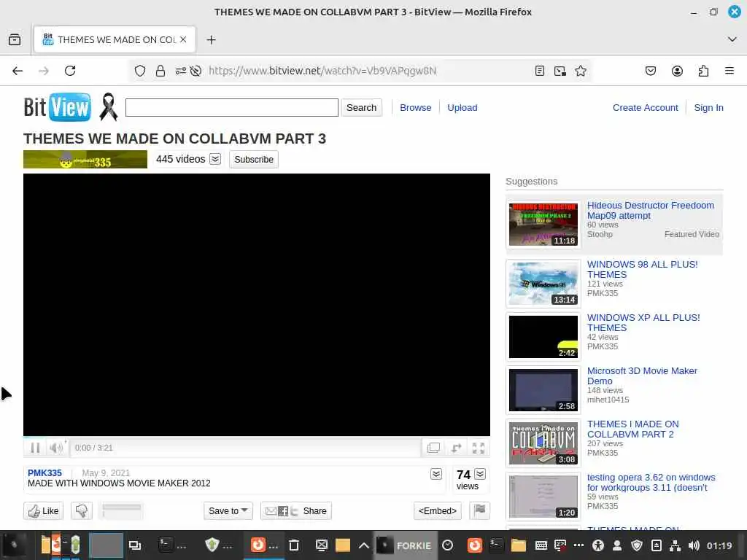Image resolution: width=747 pixels, height=560 pixels.
Task: Click the site security padlock icon
Action: point(160,71)
